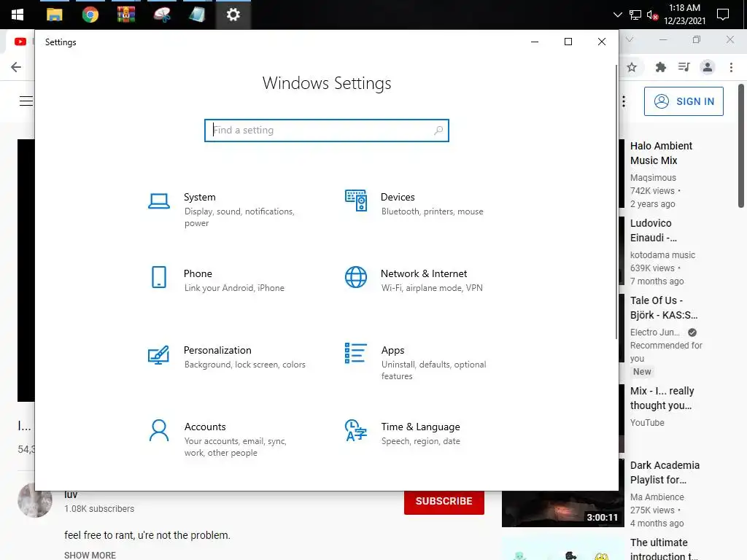The height and width of the screenshot is (560, 747).
Task: Click into the Find a setting field
Action: coord(326,130)
